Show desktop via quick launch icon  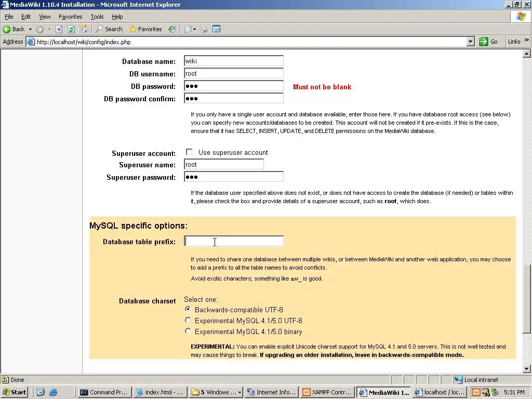click(x=41, y=392)
